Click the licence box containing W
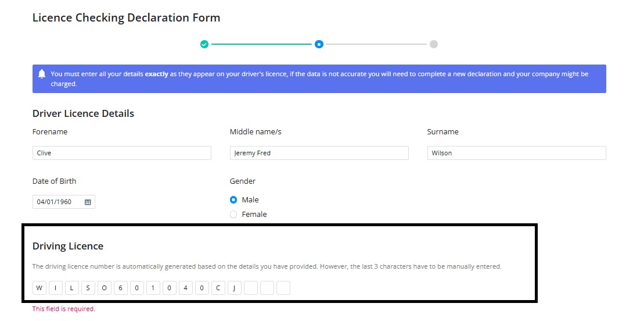This screenshot has width=644, height=321. (x=39, y=288)
